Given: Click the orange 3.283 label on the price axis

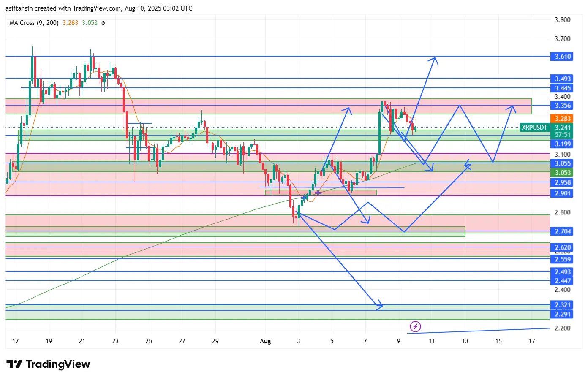Looking at the screenshot, I should pyautogui.click(x=561, y=119).
